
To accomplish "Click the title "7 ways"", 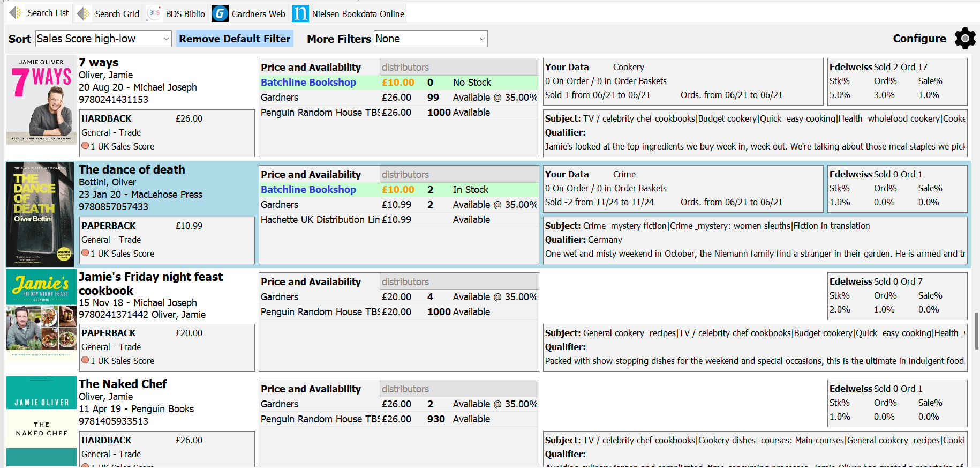I will coord(99,63).
